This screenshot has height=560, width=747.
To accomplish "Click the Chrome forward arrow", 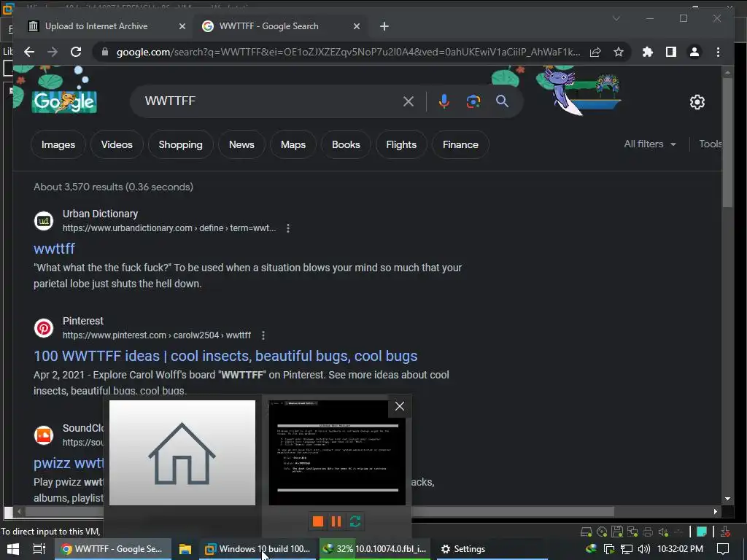I will pos(53,52).
